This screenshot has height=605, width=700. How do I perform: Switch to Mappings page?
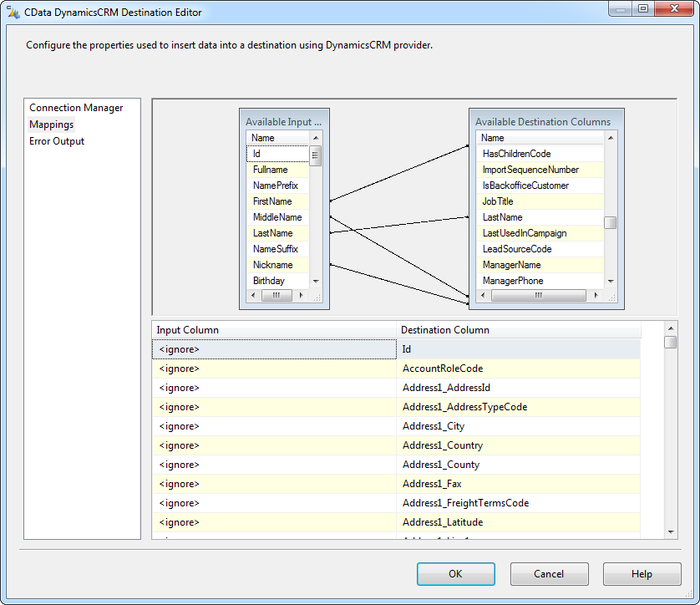pos(51,125)
